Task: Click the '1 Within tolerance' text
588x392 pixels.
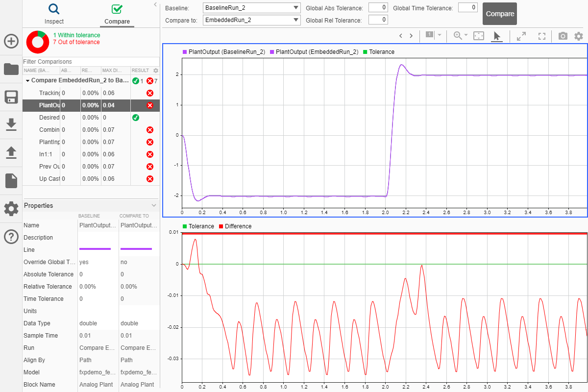Action: pos(76,35)
